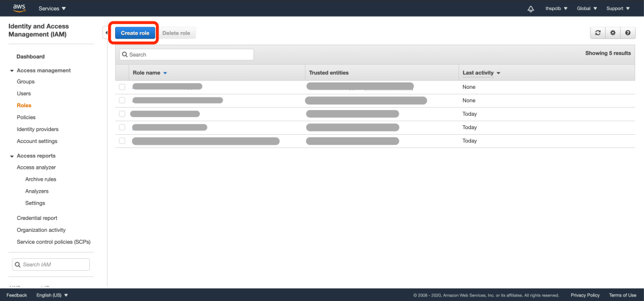Sort by the Last activity arrow

coord(498,73)
